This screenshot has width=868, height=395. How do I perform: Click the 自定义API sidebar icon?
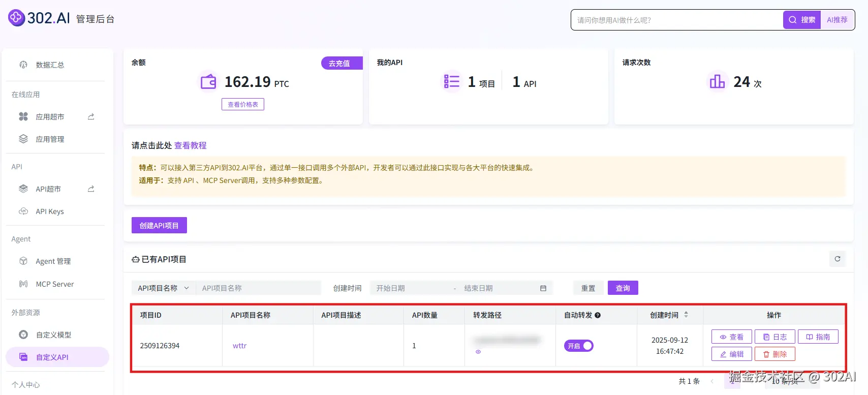coord(23,357)
